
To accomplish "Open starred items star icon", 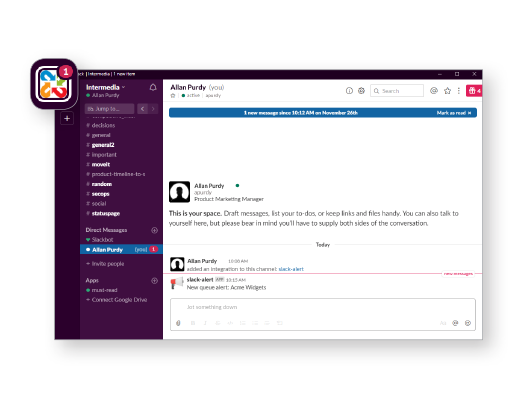I will click(447, 90).
